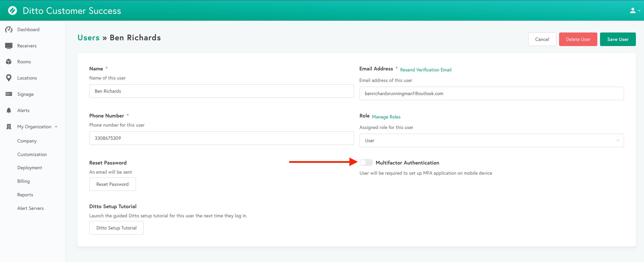
Task: Click the Phone Number input field
Action: click(222, 138)
